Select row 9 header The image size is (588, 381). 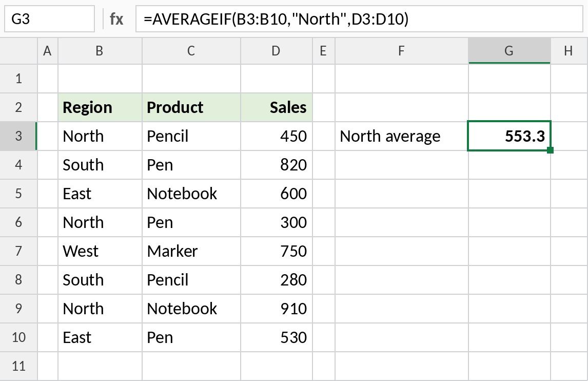pos(18,309)
